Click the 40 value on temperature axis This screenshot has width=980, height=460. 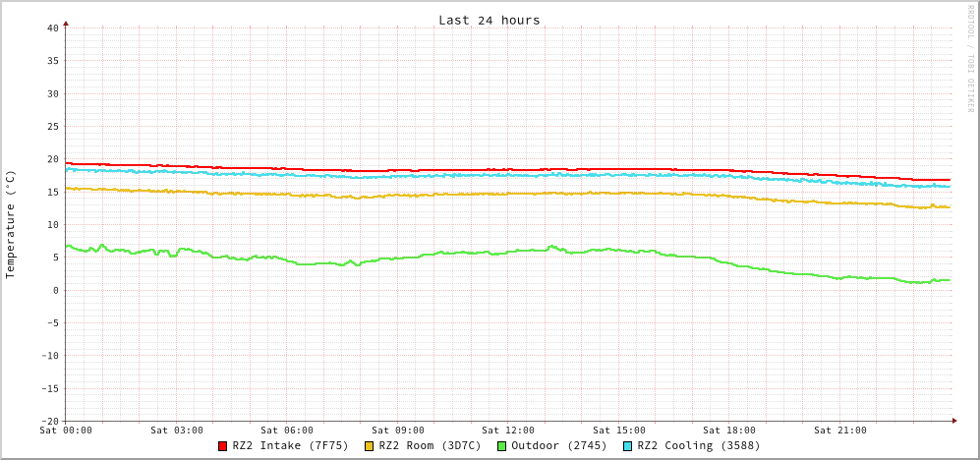tap(52, 28)
